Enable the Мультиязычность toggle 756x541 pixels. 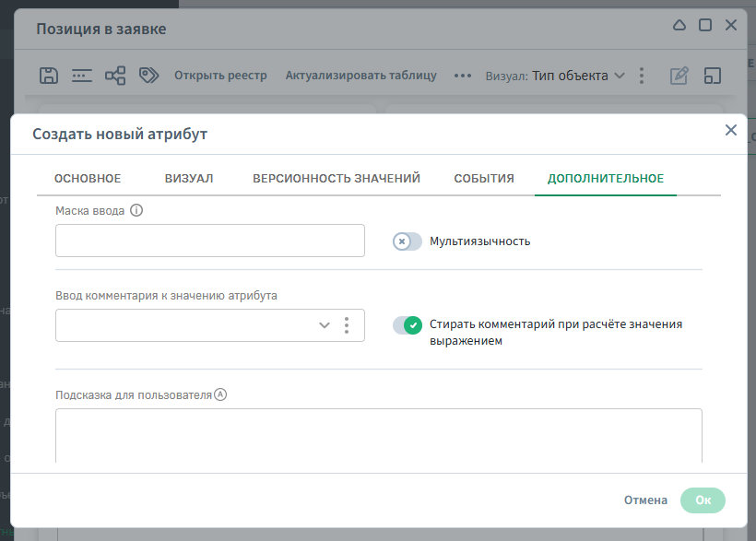408,241
